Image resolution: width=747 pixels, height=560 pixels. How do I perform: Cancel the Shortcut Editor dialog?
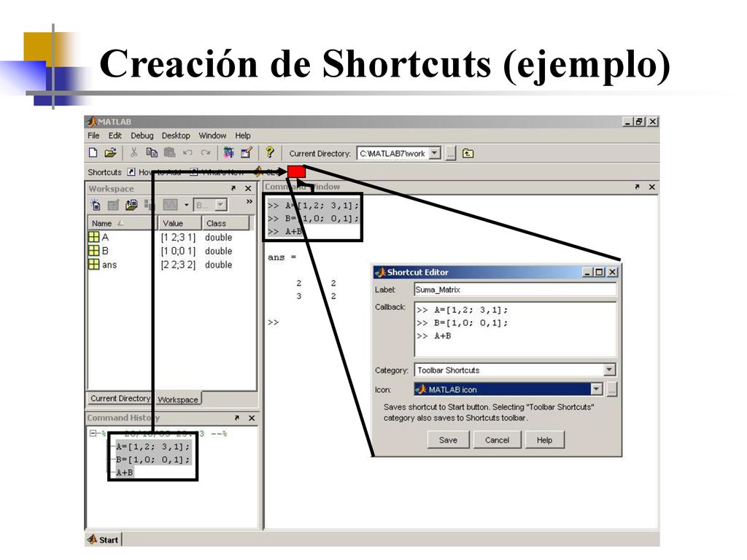pyautogui.click(x=497, y=440)
